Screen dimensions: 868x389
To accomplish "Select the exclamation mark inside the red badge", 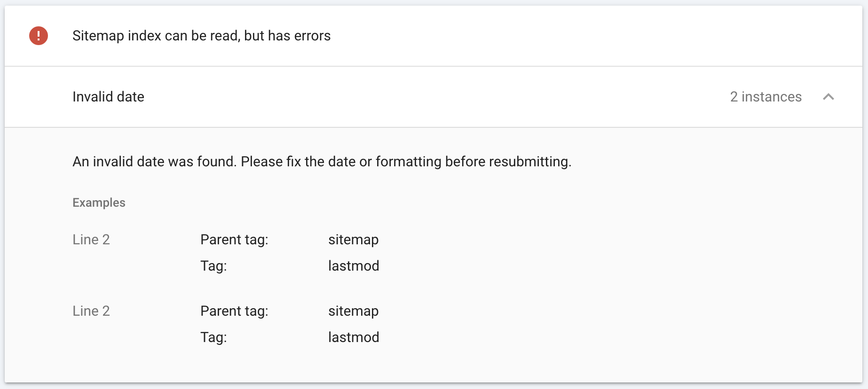I will 39,35.
